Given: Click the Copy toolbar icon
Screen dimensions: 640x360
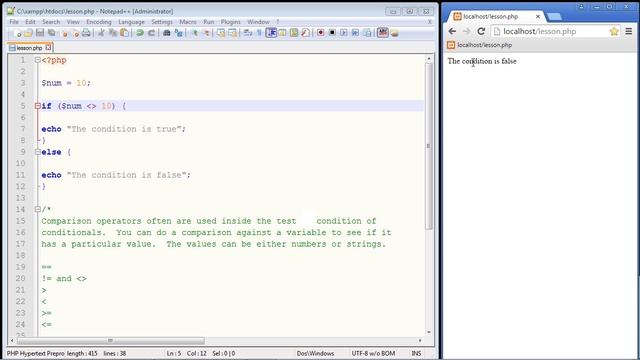Looking at the screenshot, I should [113, 33].
